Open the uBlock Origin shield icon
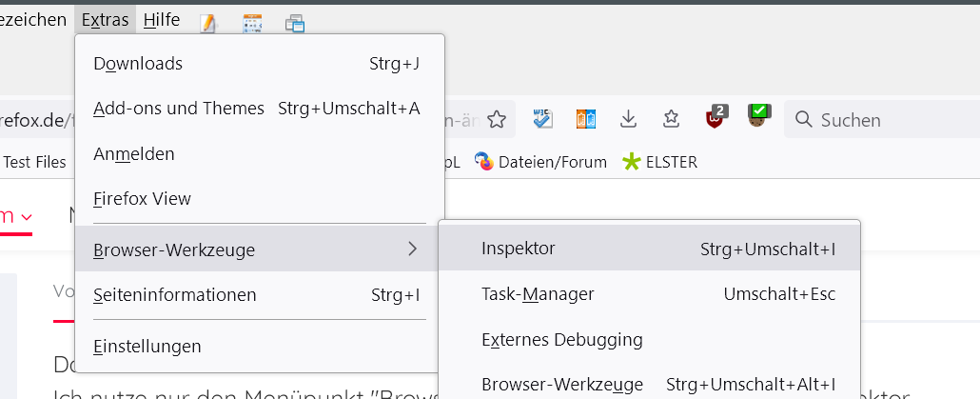The width and height of the screenshot is (980, 399). click(715, 118)
